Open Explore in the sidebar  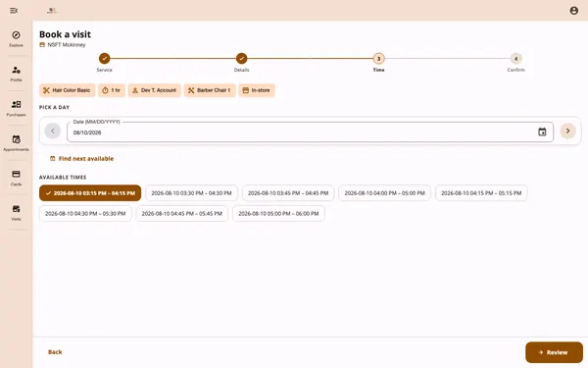point(16,39)
